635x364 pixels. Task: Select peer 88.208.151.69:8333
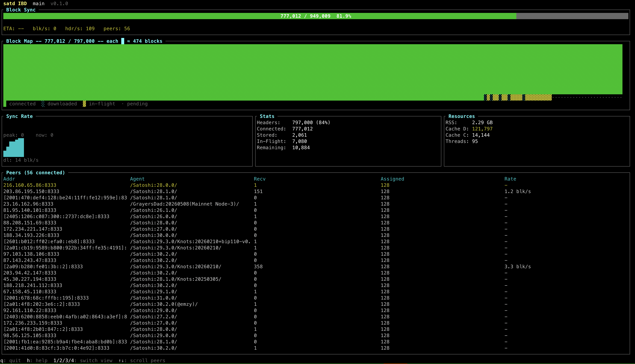tap(316, 223)
